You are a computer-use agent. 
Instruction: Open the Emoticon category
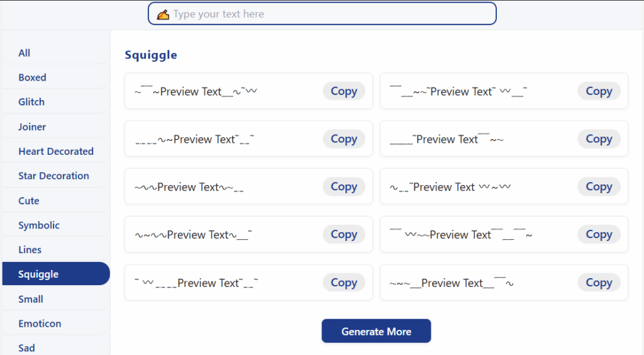[x=56, y=324]
